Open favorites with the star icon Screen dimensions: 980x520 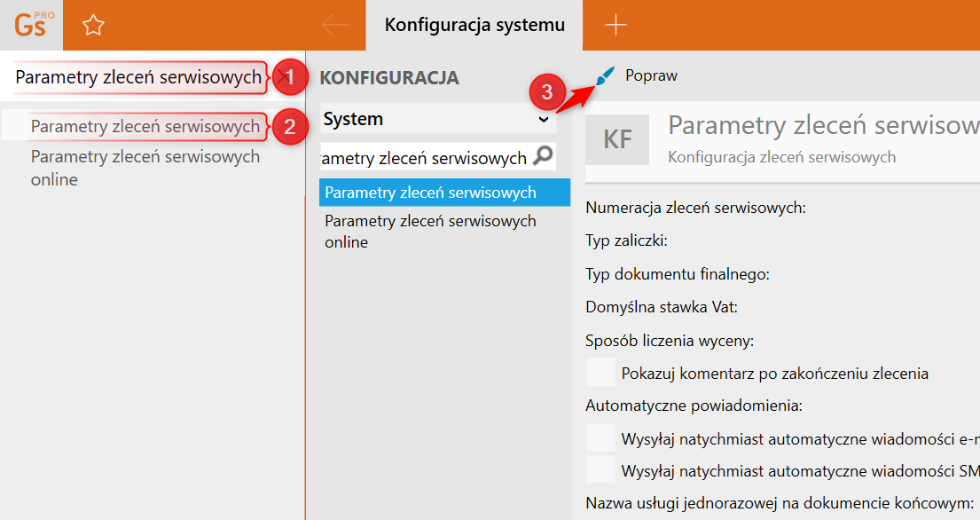(93, 26)
